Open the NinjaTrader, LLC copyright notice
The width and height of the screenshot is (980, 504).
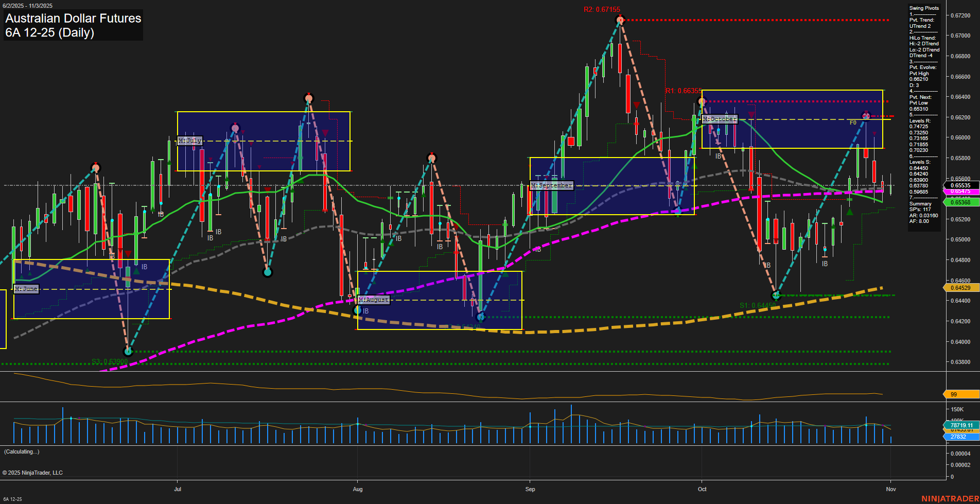tap(32, 473)
